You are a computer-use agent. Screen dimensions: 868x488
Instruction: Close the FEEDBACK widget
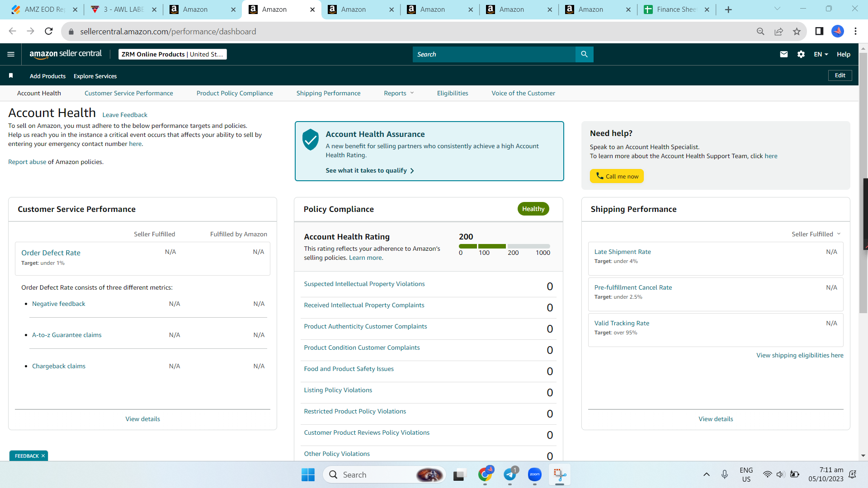pos(43,456)
